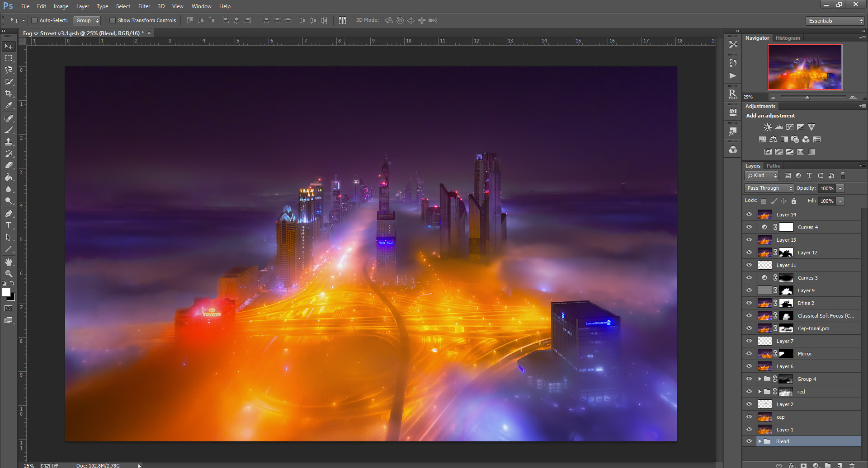Select the Move tool in the toolbox
This screenshot has height=468, width=868.
pos(9,47)
